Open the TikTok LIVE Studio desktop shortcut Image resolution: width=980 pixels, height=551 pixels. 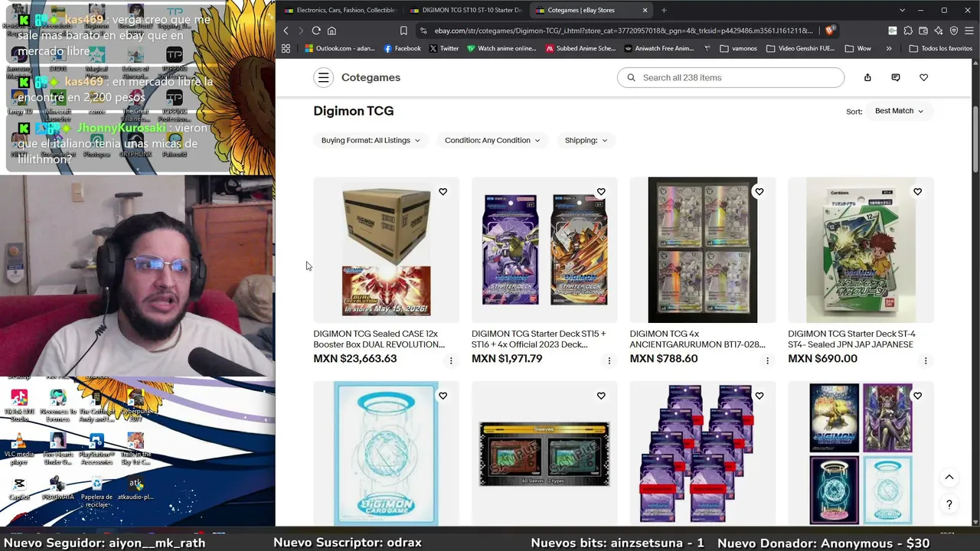19,406
